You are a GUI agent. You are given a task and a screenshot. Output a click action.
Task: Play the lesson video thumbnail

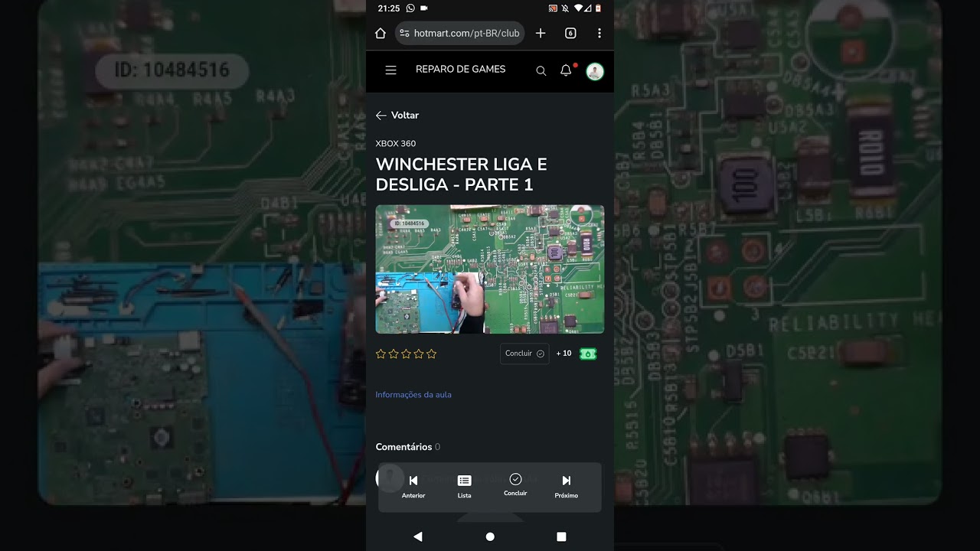coord(489,269)
